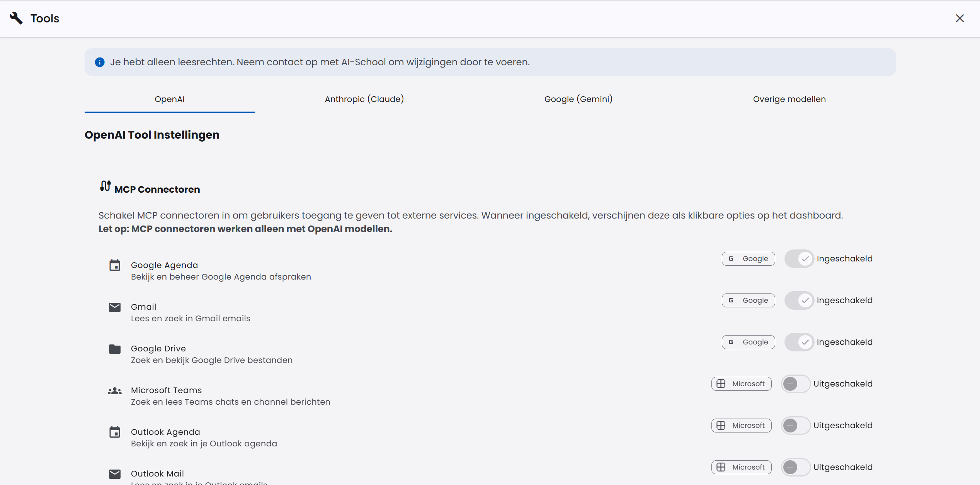Switch off the Google Drive connector

(799, 342)
